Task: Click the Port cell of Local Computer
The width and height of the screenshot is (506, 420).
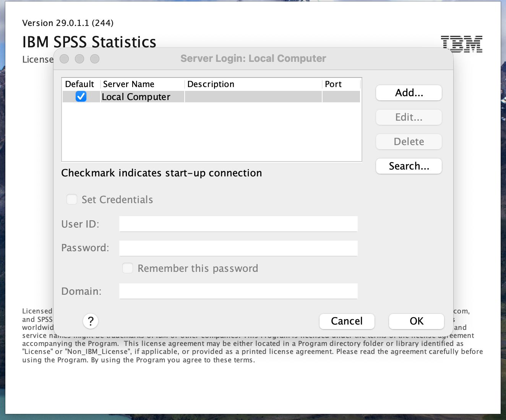Action: (x=341, y=97)
